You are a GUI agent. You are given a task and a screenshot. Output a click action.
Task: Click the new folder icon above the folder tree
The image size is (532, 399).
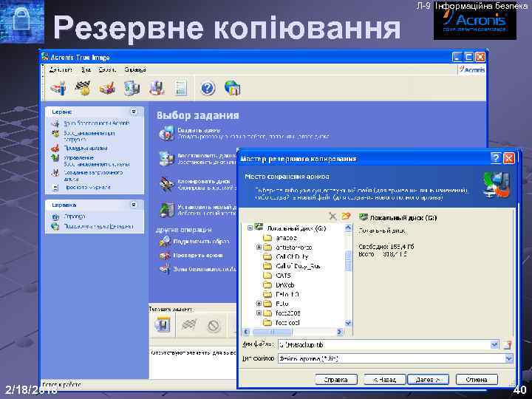[x=346, y=216]
